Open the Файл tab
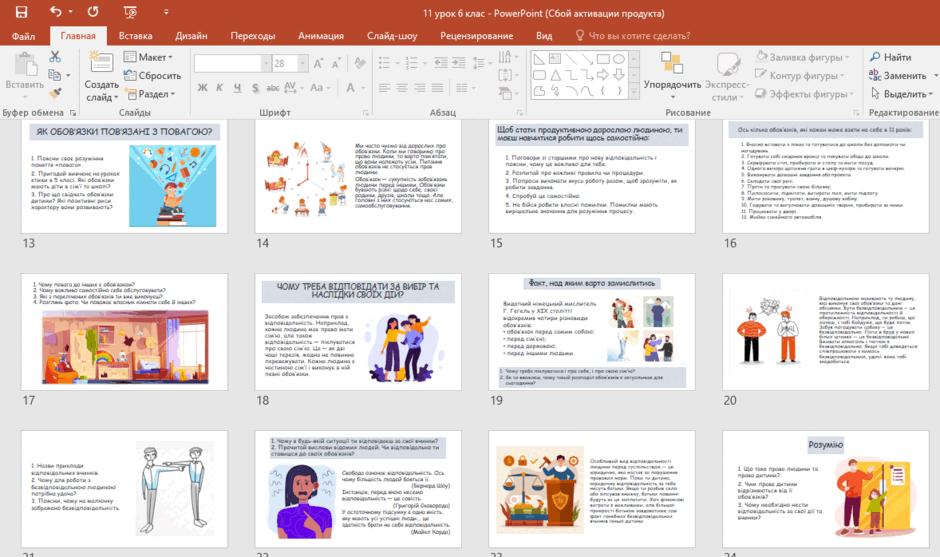The height and width of the screenshot is (557, 940). point(23,36)
